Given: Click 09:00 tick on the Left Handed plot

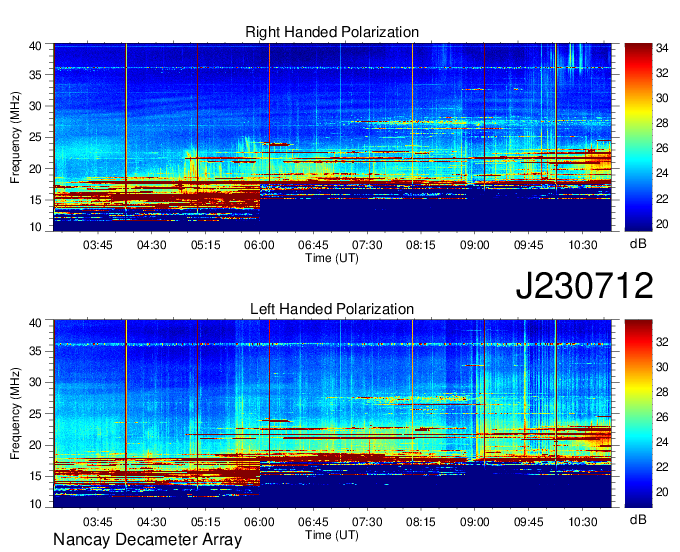Looking at the screenshot, I should coord(474,522).
